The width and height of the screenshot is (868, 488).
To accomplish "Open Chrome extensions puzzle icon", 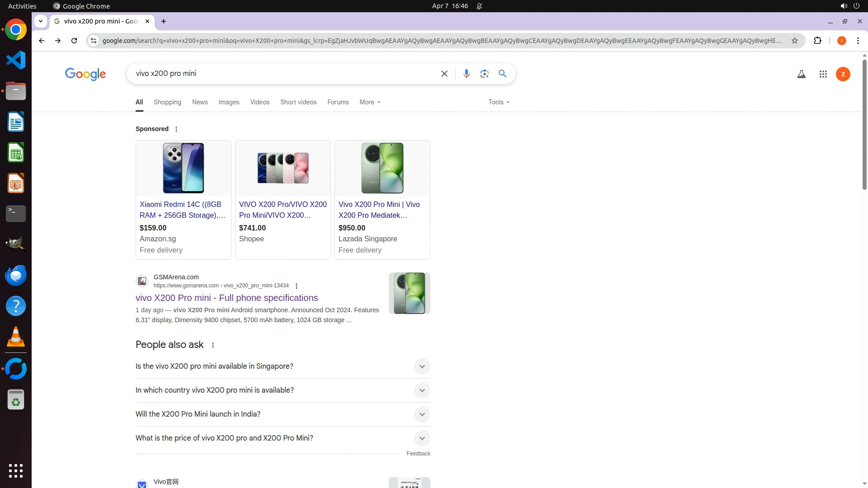I will tap(817, 41).
